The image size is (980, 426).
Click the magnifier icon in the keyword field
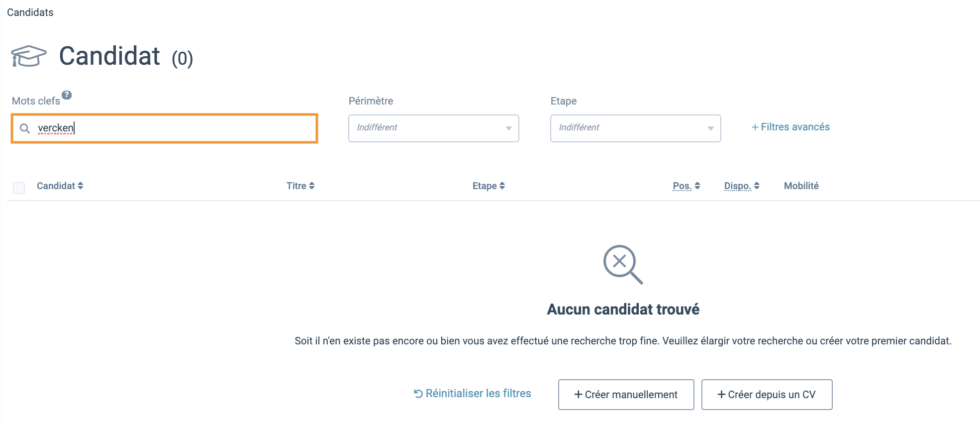(25, 128)
